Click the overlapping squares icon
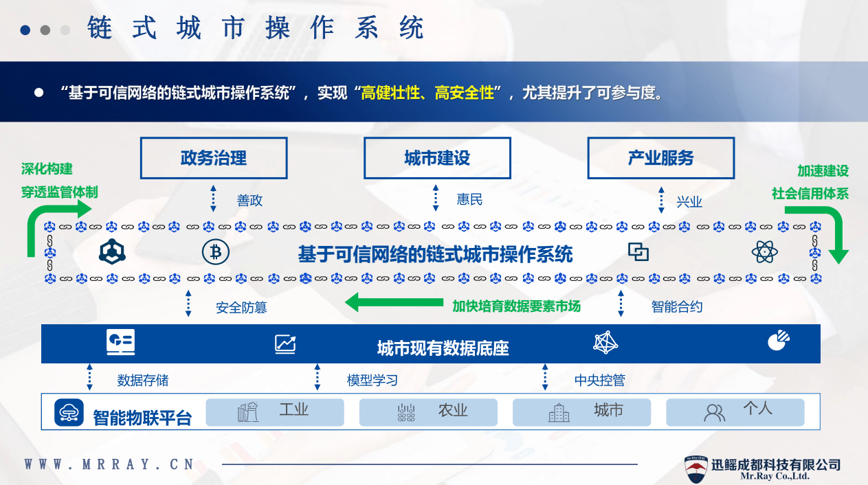 (x=638, y=252)
